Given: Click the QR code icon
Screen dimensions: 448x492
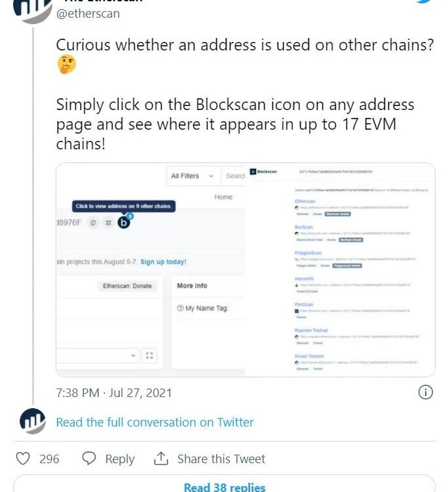Looking at the screenshot, I should tap(108, 223).
